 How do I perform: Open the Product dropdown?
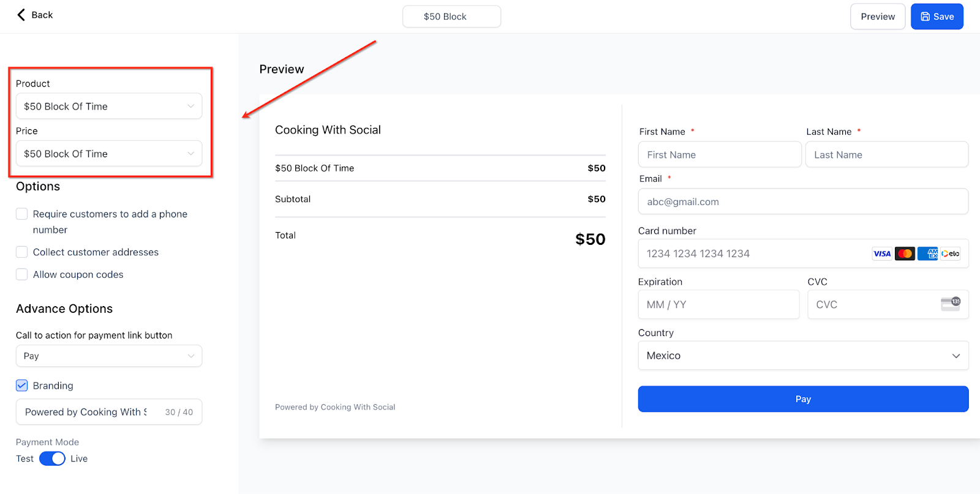109,106
